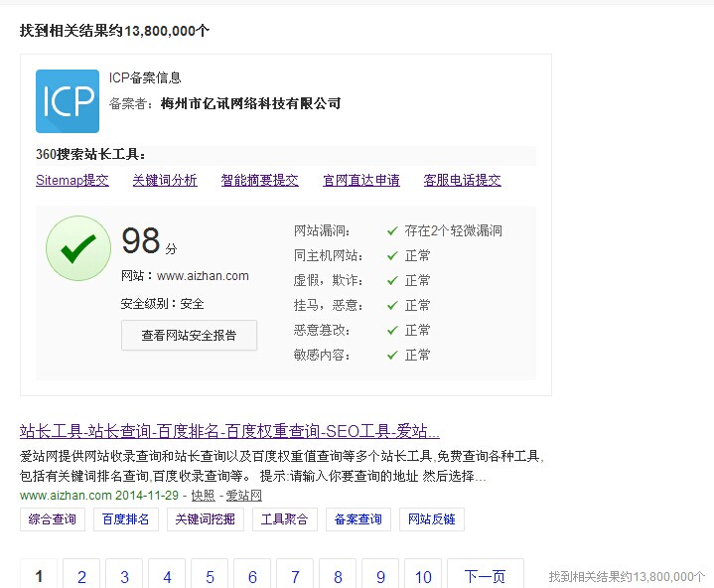The width and height of the screenshot is (714, 588).
Task: Jump to results page 10
Action: click(x=423, y=576)
